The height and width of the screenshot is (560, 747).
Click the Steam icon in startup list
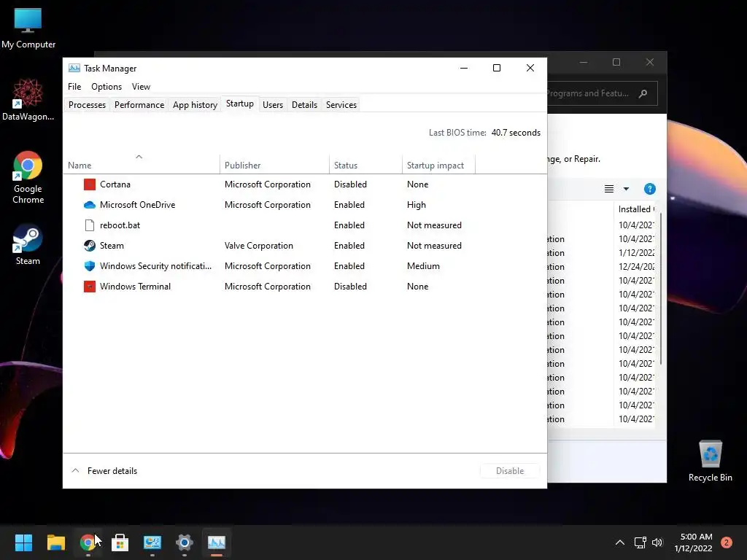[90, 246]
